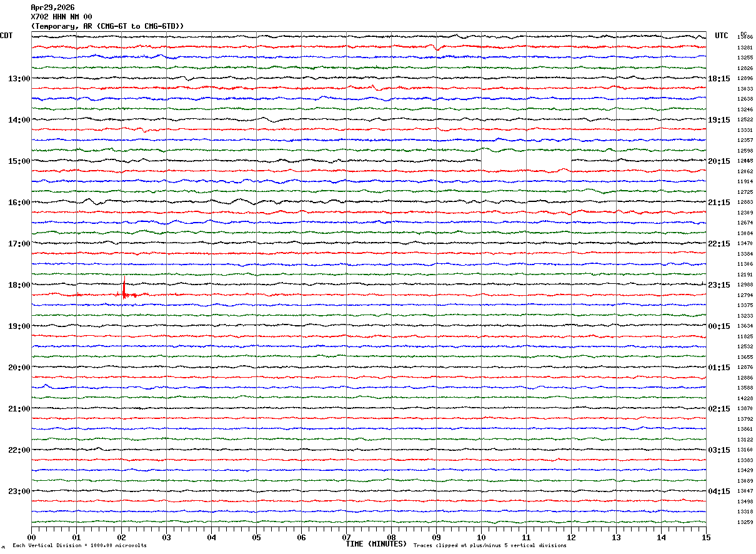This screenshot has width=756, height=554.
Task: Click the traces clipped note at bottom
Action: [490, 545]
